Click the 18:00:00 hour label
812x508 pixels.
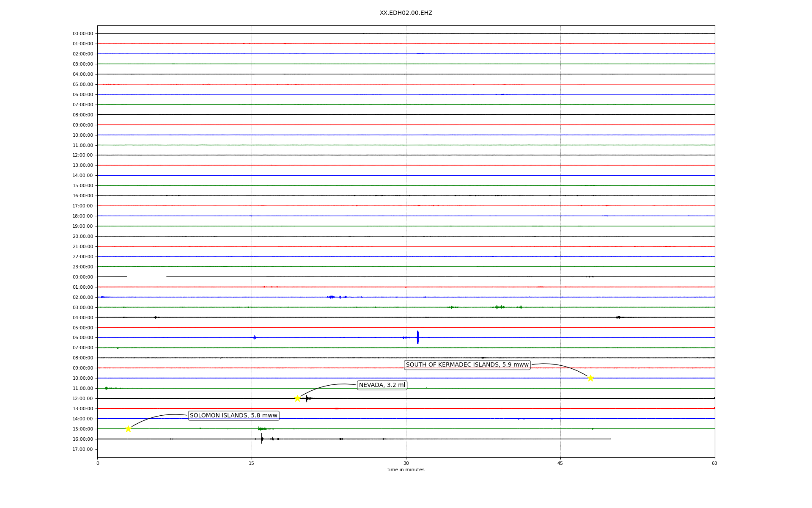83,216
